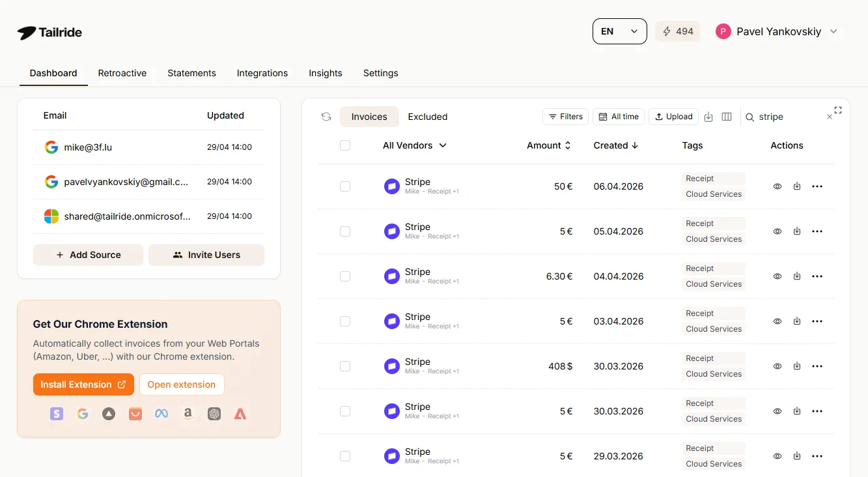
Task: Click the Stripe vendor logo in 06.04.2026 row
Action: pyautogui.click(x=391, y=186)
